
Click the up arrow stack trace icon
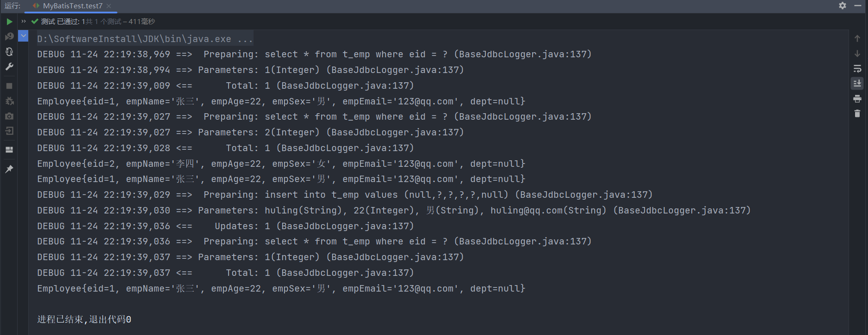(857, 38)
